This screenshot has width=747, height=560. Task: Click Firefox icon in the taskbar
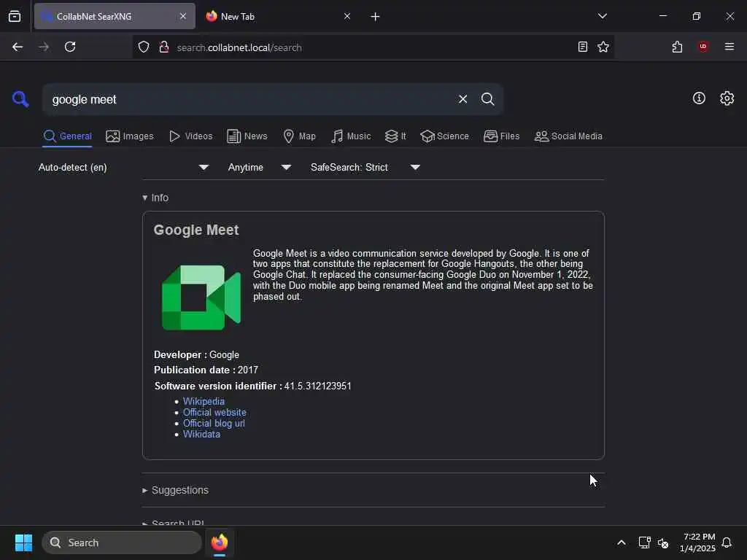pos(220,542)
